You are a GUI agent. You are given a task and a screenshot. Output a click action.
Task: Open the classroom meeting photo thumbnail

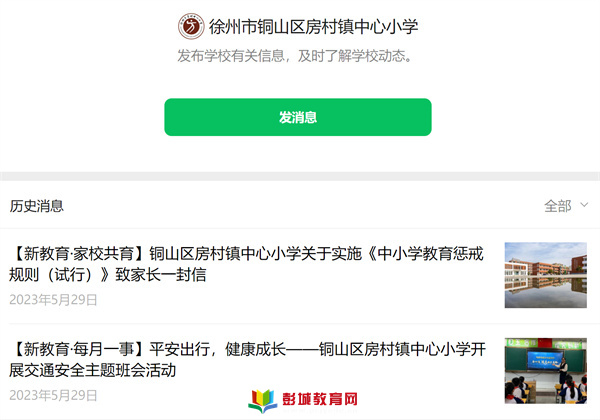pos(545,371)
